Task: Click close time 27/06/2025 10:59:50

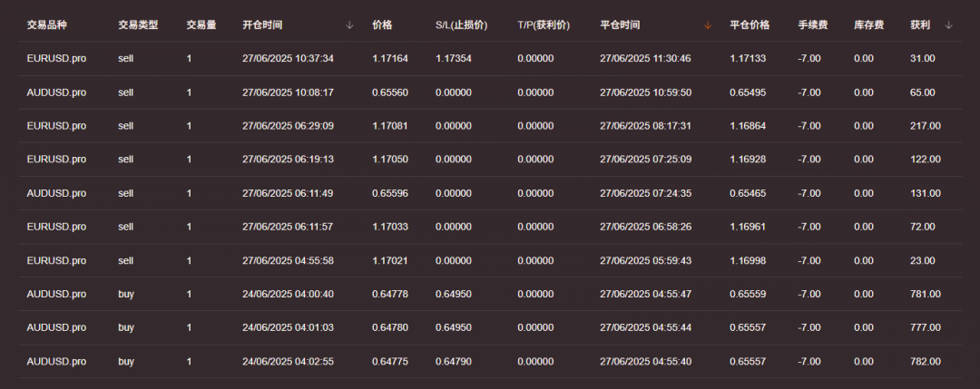Action: pos(645,92)
